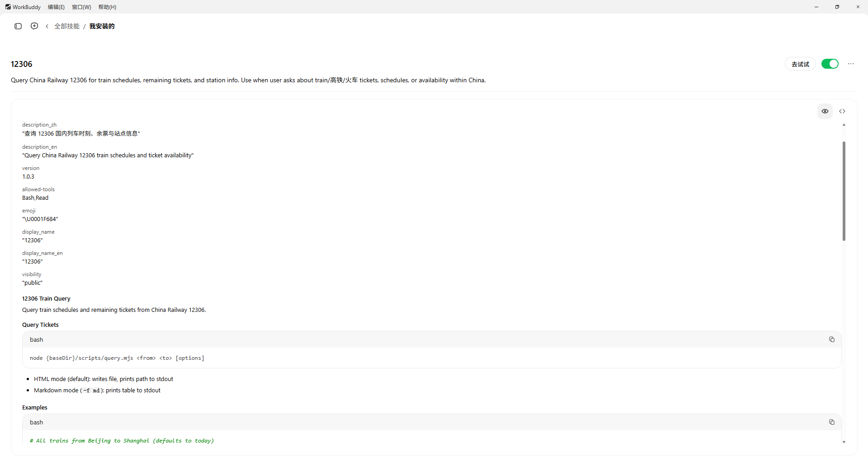Click the version value 1.0.3
Screen dimensions: 868x466
click(x=28, y=177)
